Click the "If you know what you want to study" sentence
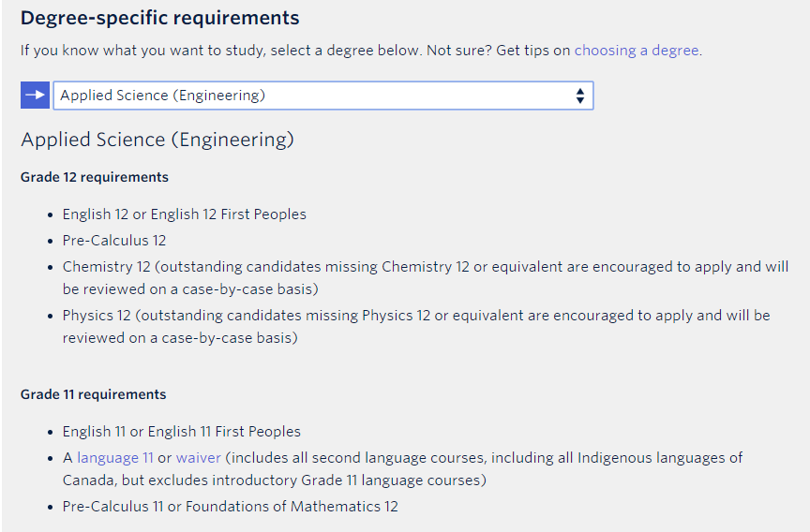 coord(220,51)
